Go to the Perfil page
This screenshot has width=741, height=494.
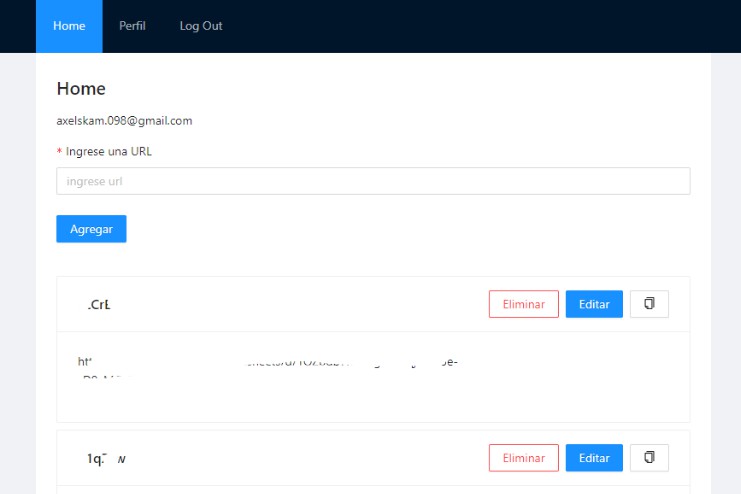pos(132,26)
